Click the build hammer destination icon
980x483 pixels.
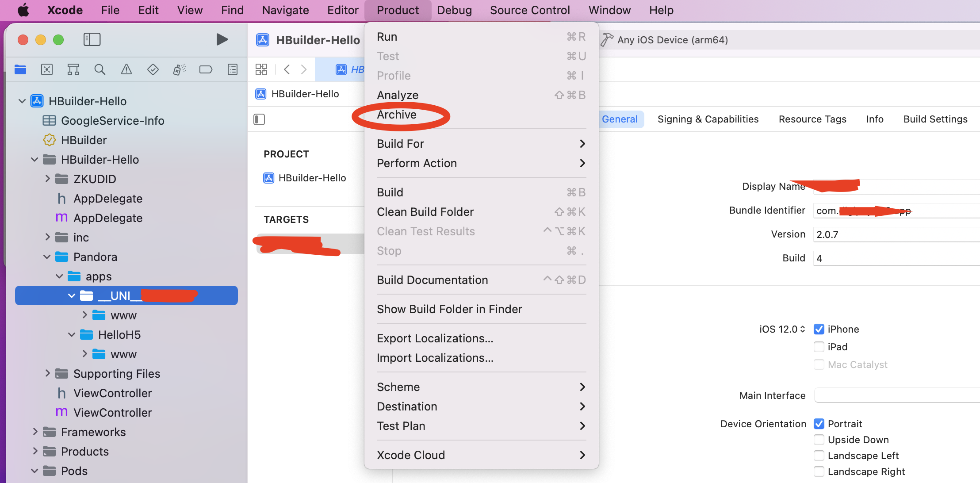(x=607, y=40)
